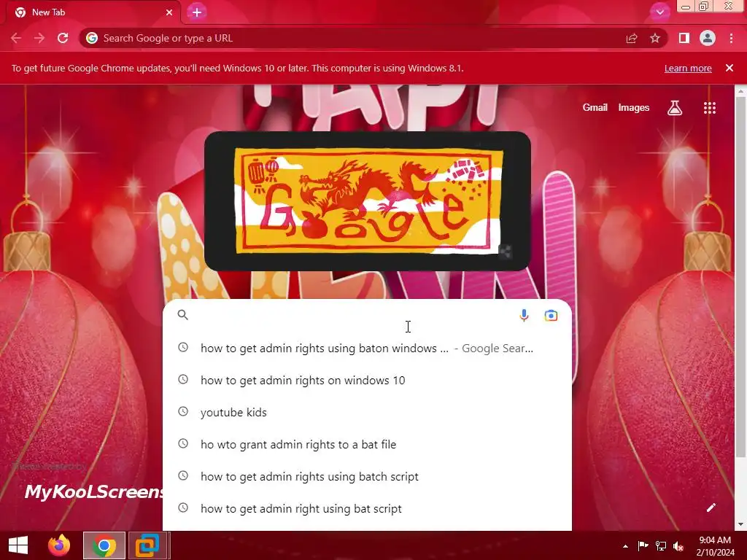Click history clock icon beside youtube kids
The width and height of the screenshot is (747, 560).
pos(183,411)
